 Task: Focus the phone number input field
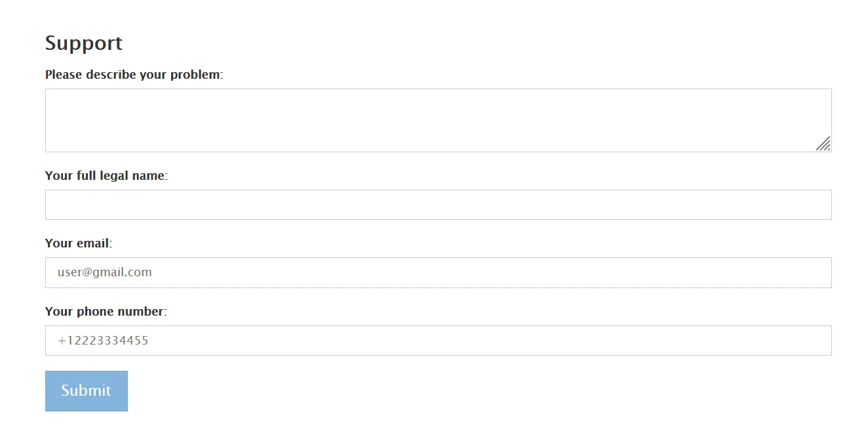438,341
